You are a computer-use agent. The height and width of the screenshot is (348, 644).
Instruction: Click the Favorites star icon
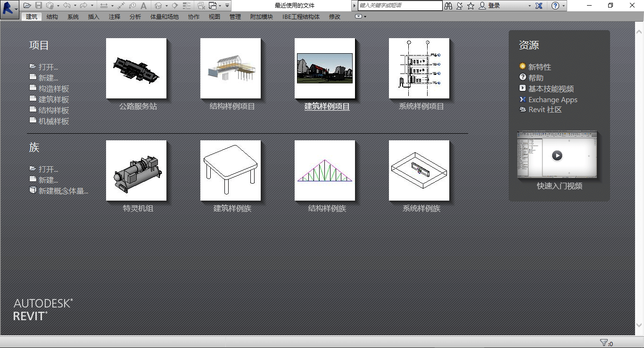pyautogui.click(x=471, y=6)
